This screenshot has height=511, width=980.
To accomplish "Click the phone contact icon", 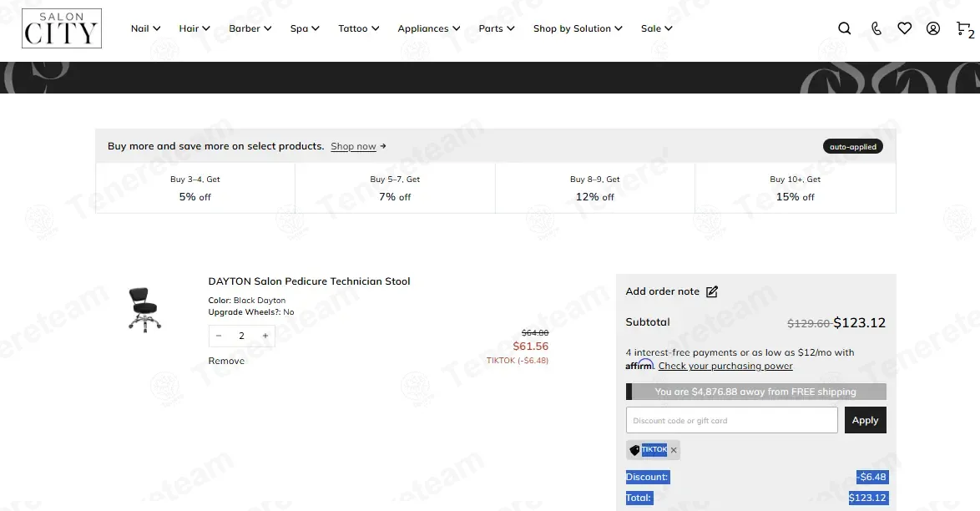I will (876, 28).
